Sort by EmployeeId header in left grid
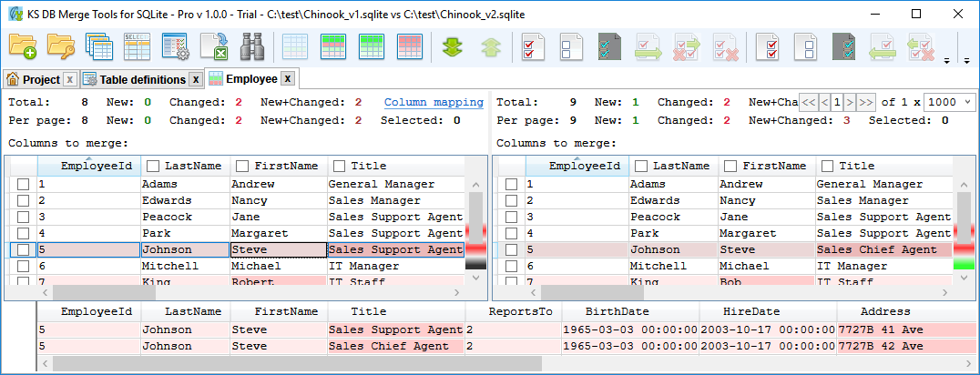The image size is (980, 375). pyautogui.click(x=89, y=166)
